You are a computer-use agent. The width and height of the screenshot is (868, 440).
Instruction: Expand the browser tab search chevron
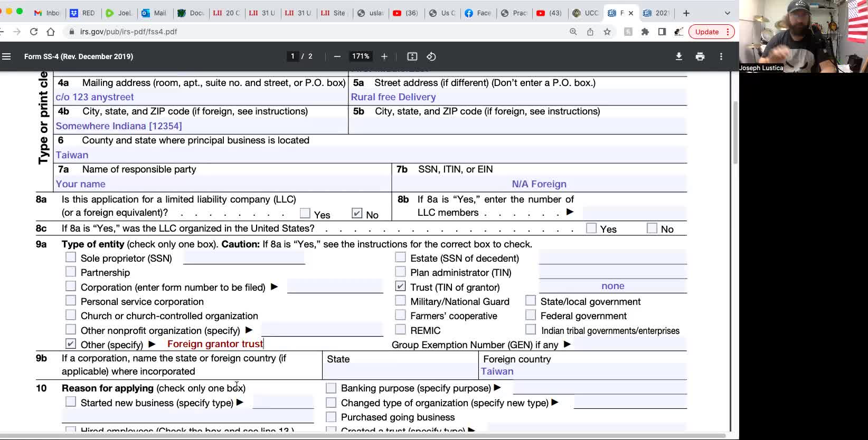(x=727, y=13)
